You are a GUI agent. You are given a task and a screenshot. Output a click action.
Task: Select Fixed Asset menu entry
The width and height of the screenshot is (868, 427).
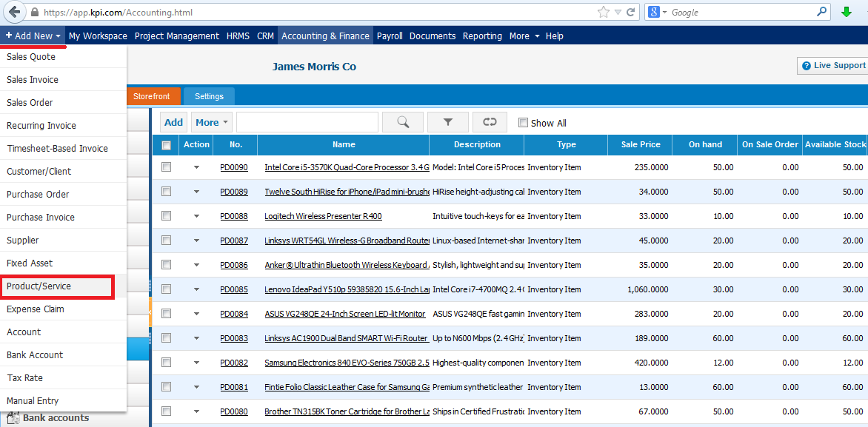coord(63,263)
